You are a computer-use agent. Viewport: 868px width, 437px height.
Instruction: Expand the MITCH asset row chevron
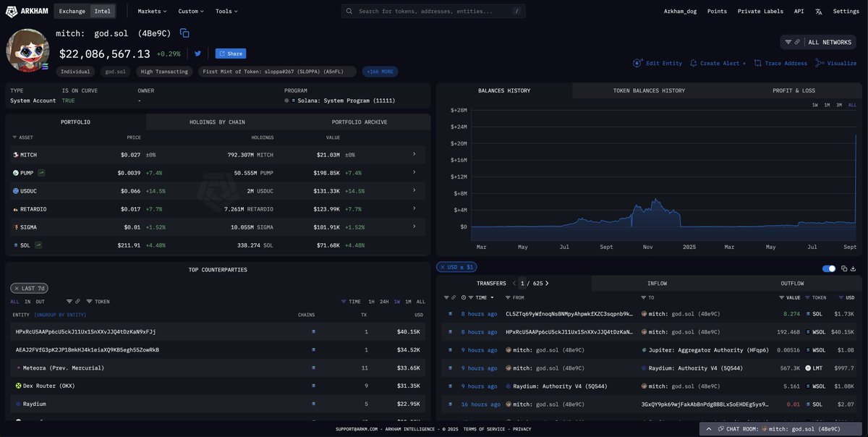414,155
